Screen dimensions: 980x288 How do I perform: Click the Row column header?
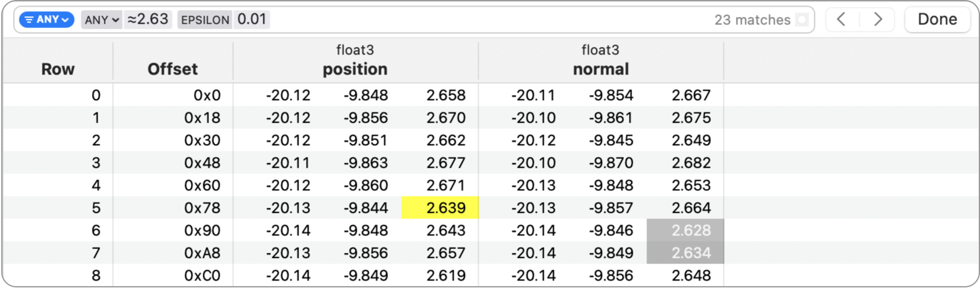tap(58, 69)
